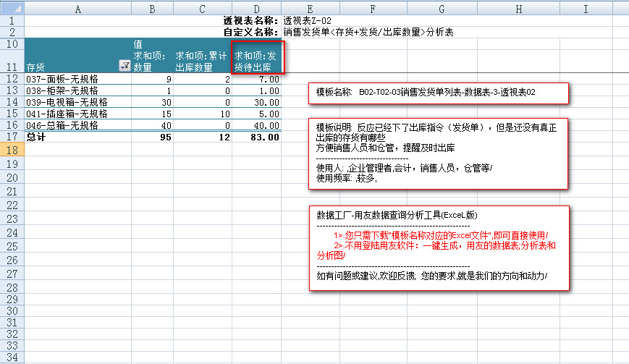Select column D header
Viewport: 629px width, 364px height.
[x=256, y=7]
